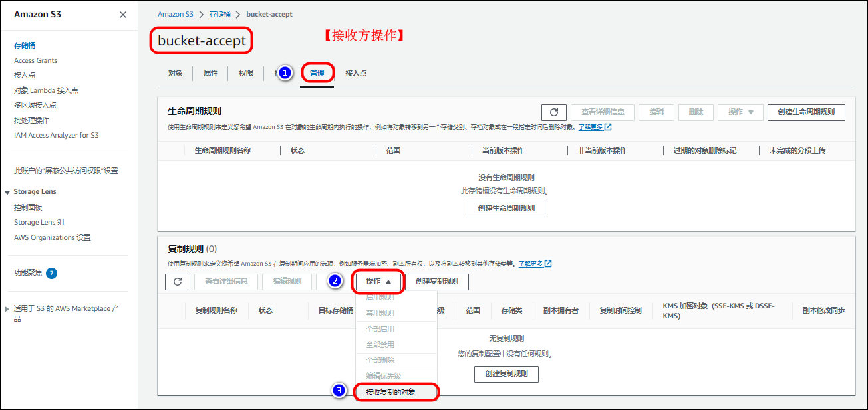Click 创建复制规则 button next to 操作

437,282
